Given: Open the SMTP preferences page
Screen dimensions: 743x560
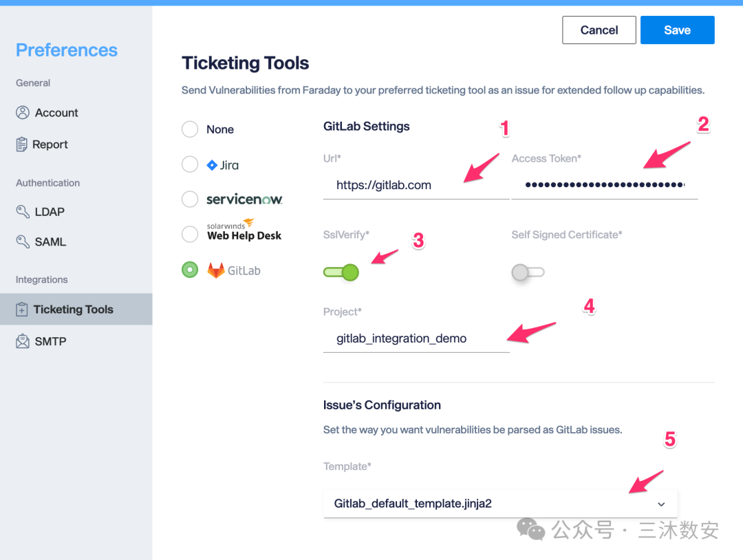Looking at the screenshot, I should point(50,341).
